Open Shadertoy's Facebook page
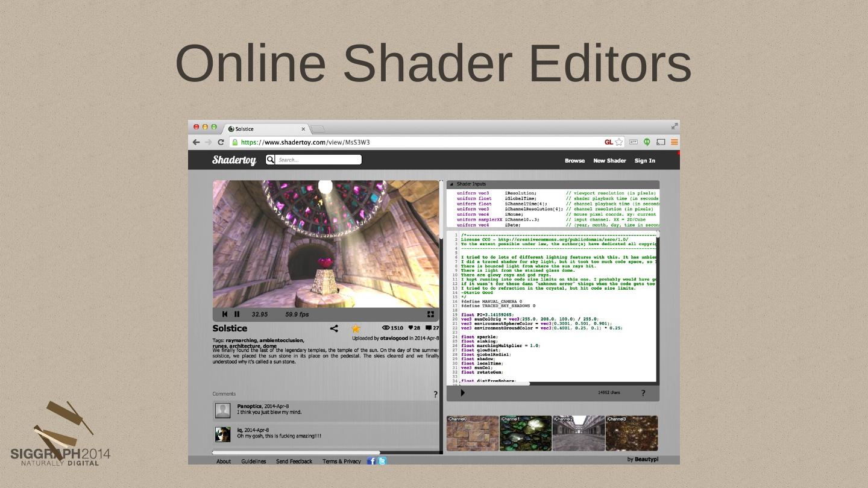 click(x=371, y=461)
